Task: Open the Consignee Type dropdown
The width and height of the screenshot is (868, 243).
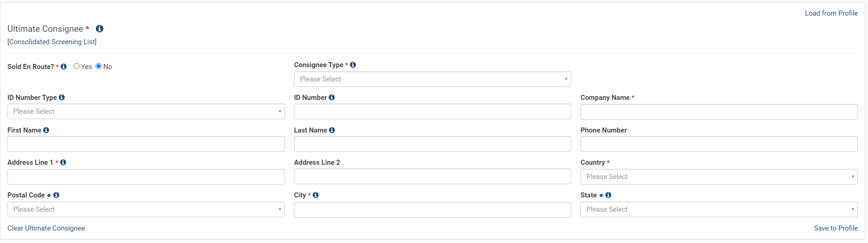Action: (432, 79)
